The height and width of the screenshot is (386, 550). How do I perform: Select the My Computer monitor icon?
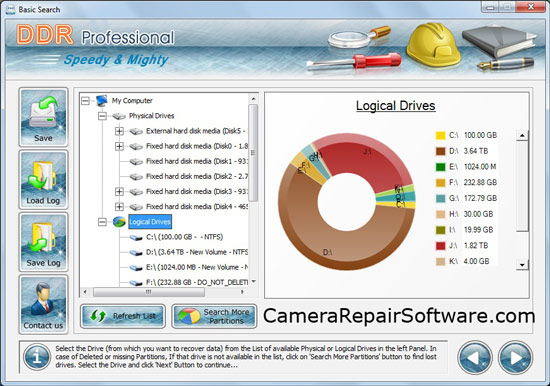(102, 100)
